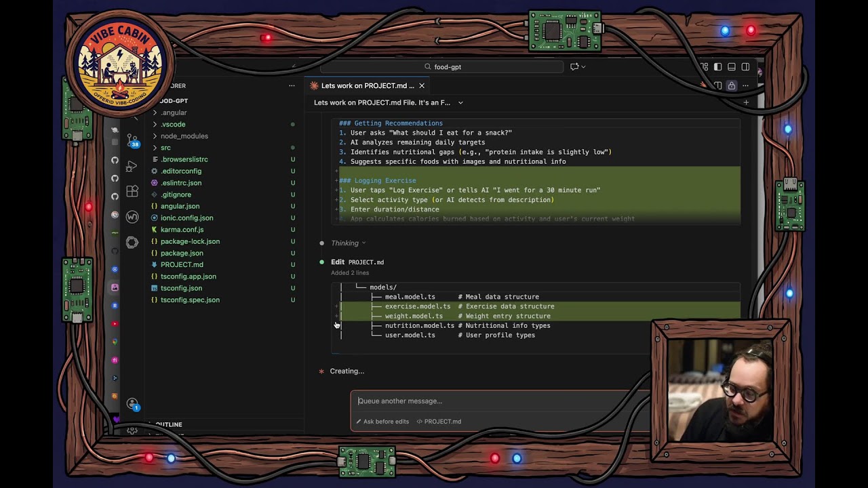Click Explorer panel more actions ellipsis

[292, 85]
